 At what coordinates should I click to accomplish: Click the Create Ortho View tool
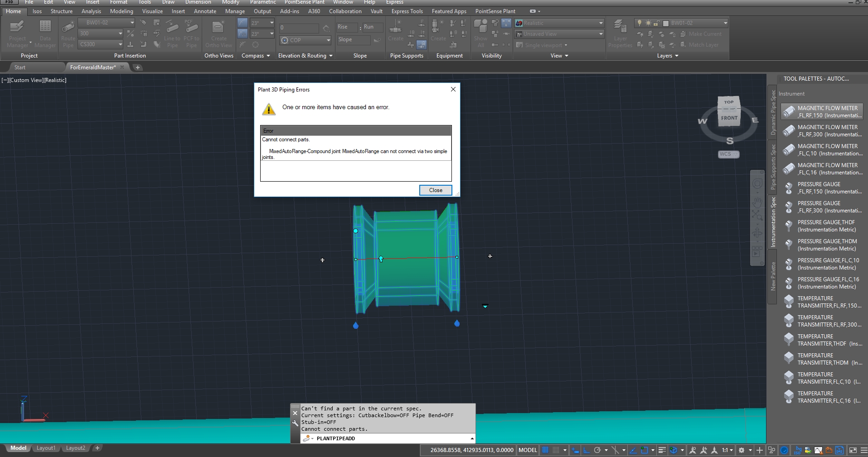tap(219, 34)
